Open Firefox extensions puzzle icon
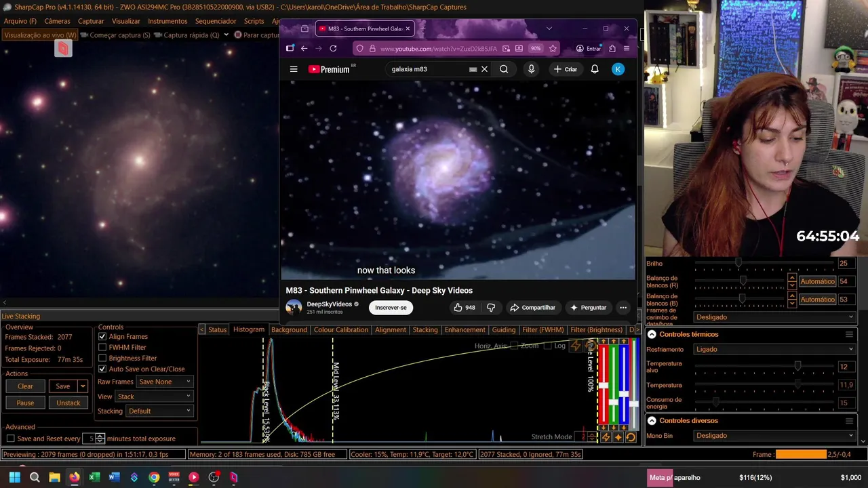This screenshot has height=488, width=868. click(612, 48)
